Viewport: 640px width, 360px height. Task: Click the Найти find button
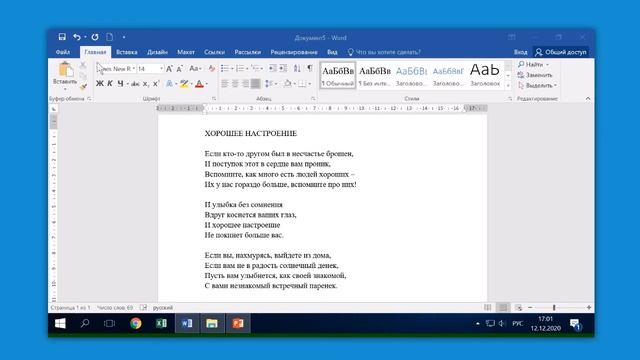[533, 64]
